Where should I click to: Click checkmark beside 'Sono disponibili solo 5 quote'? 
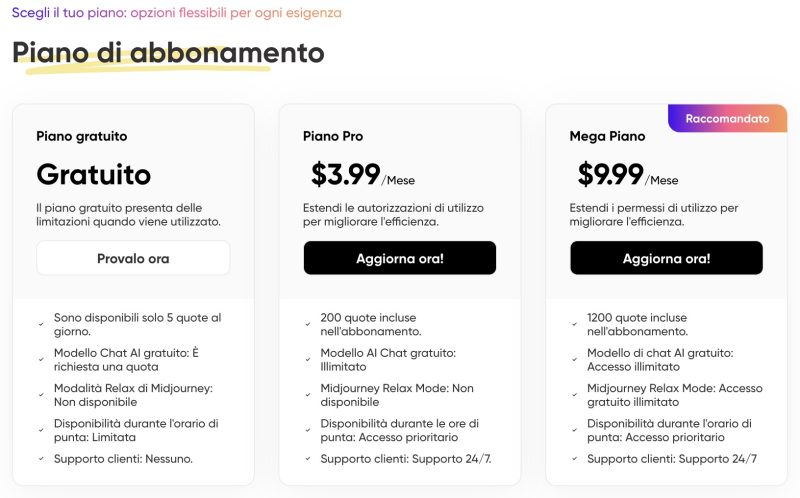click(41, 324)
